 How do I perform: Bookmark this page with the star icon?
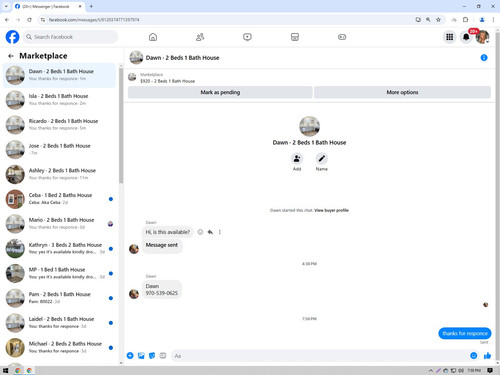[x=438, y=20]
